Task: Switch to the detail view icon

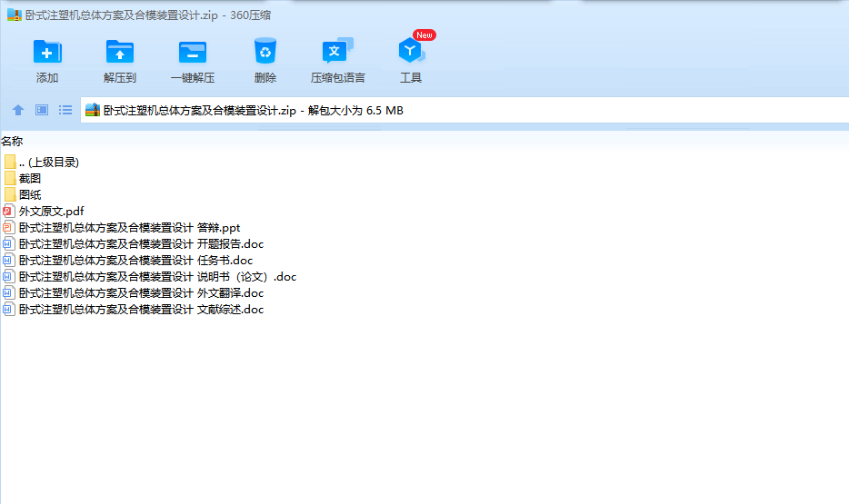Action: [x=42, y=110]
